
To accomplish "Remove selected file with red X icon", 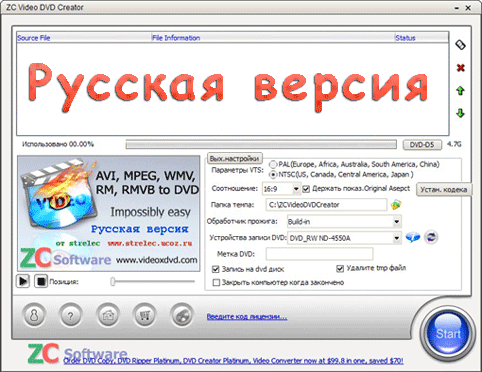I will click(x=460, y=68).
